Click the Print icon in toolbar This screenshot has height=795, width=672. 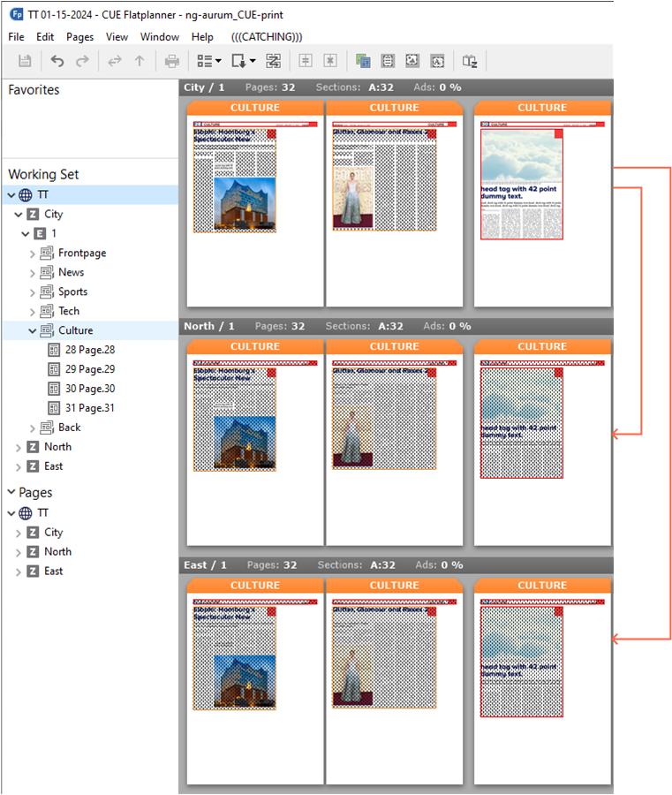click(x=172, y=61)
